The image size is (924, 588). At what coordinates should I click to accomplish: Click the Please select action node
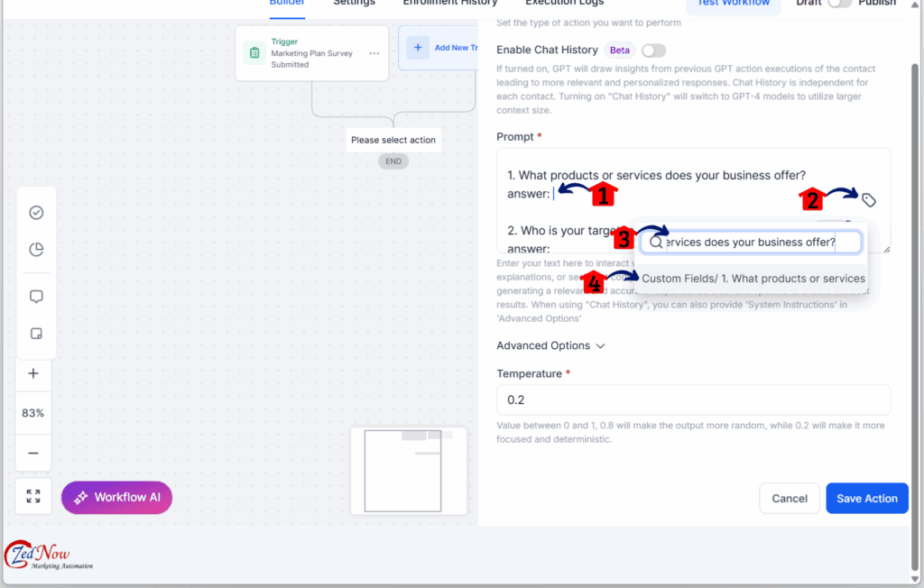[x=393, y=140]
